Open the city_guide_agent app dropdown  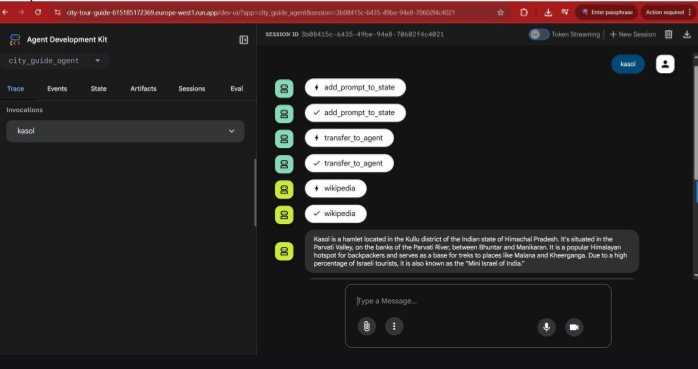coord(54,61)
